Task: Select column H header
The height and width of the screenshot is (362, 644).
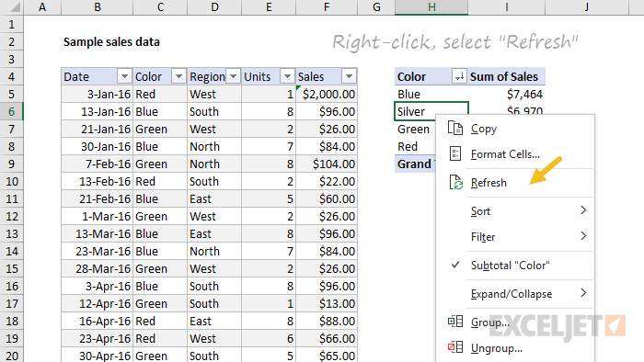Action: (431, 7)
